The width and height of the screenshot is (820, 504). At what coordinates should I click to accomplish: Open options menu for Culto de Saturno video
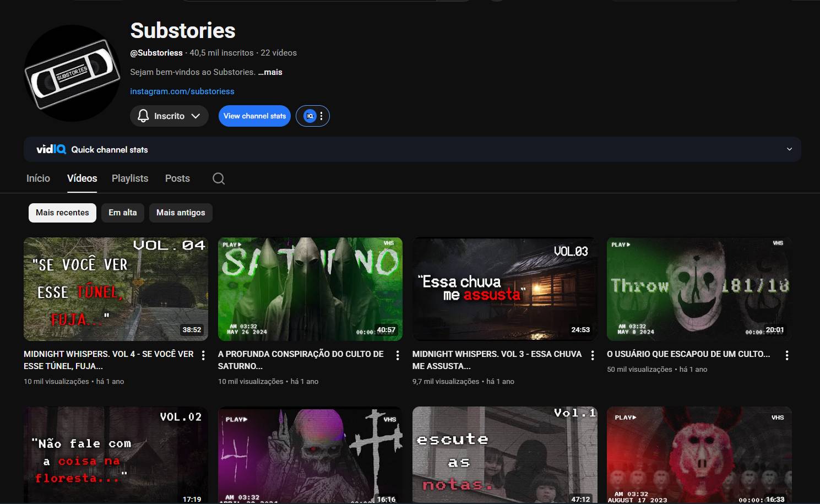pos(398,355)
